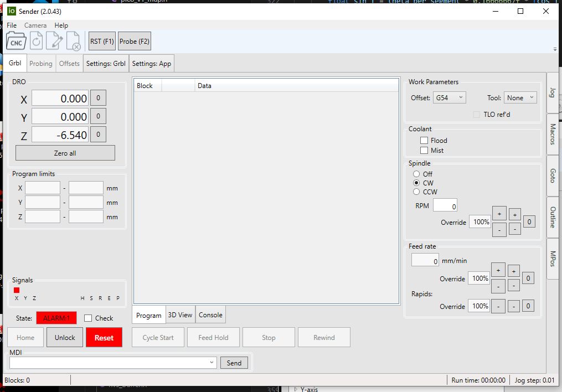Increase the feed rate override

498,270
